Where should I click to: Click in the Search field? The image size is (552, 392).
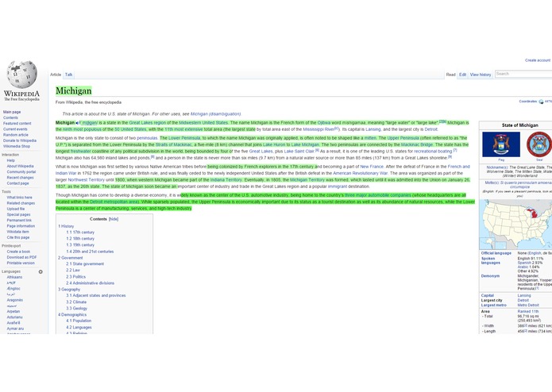[x=523, y=74]
